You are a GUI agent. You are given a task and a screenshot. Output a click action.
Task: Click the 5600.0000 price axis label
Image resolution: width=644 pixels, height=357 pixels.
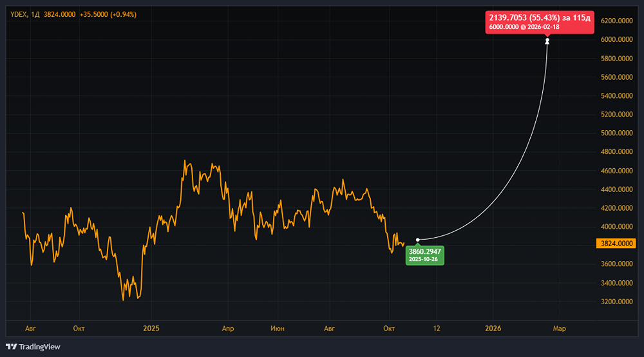(616, 77)
